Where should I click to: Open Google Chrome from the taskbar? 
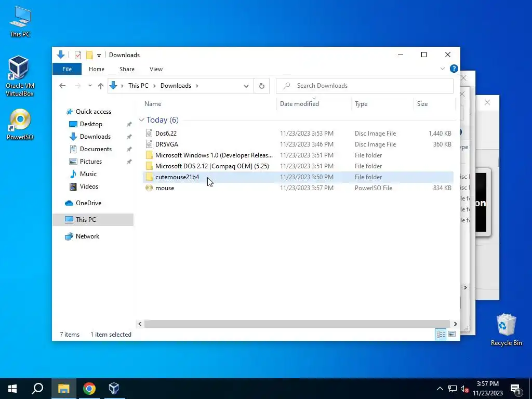pos(89,389)
